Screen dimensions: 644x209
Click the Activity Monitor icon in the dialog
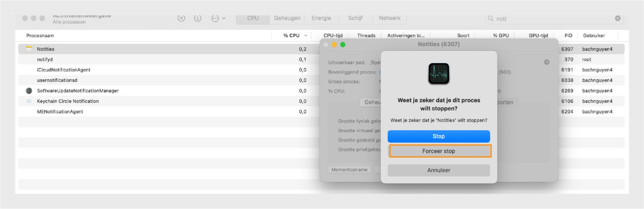pyautogui.click(x=439, y=74)
